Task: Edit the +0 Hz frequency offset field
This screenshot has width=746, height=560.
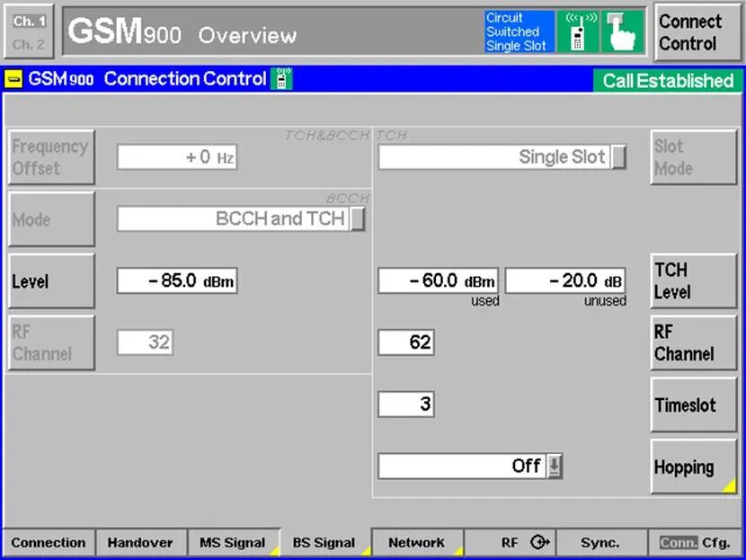Action: click(177, 157)
